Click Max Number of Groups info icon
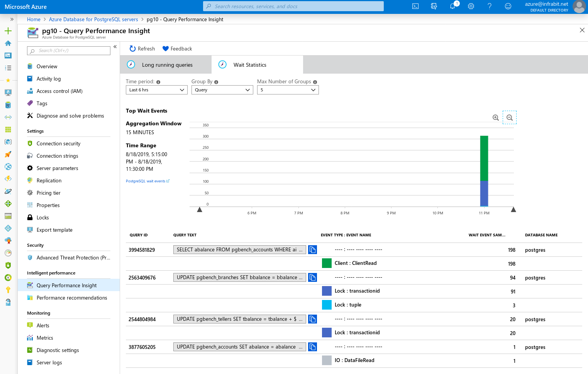The height and width of the screenshot is (374, 588). click(315, 82)
